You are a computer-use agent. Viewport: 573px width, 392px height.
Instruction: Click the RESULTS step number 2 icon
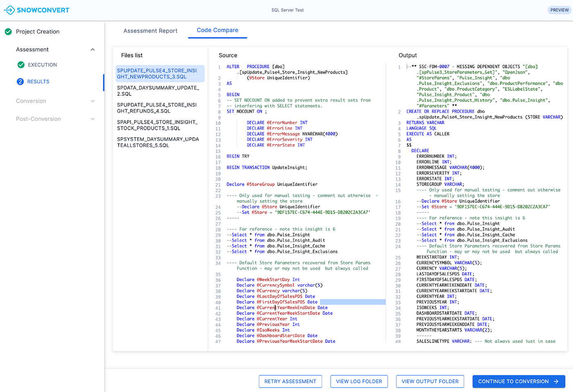tap(20, 81)
